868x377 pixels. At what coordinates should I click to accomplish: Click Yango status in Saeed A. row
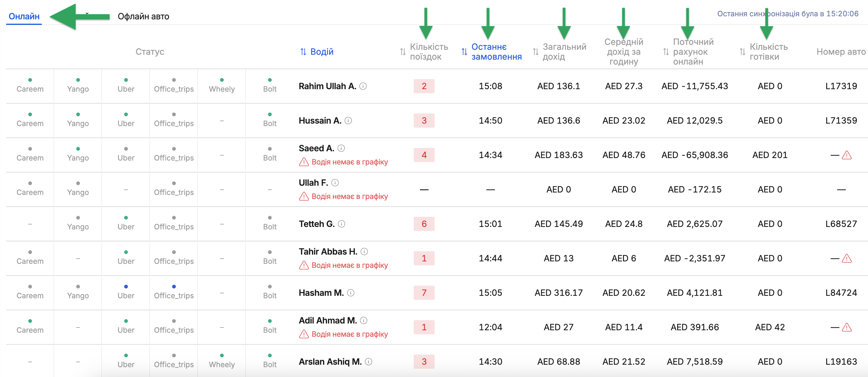(78, 154)
